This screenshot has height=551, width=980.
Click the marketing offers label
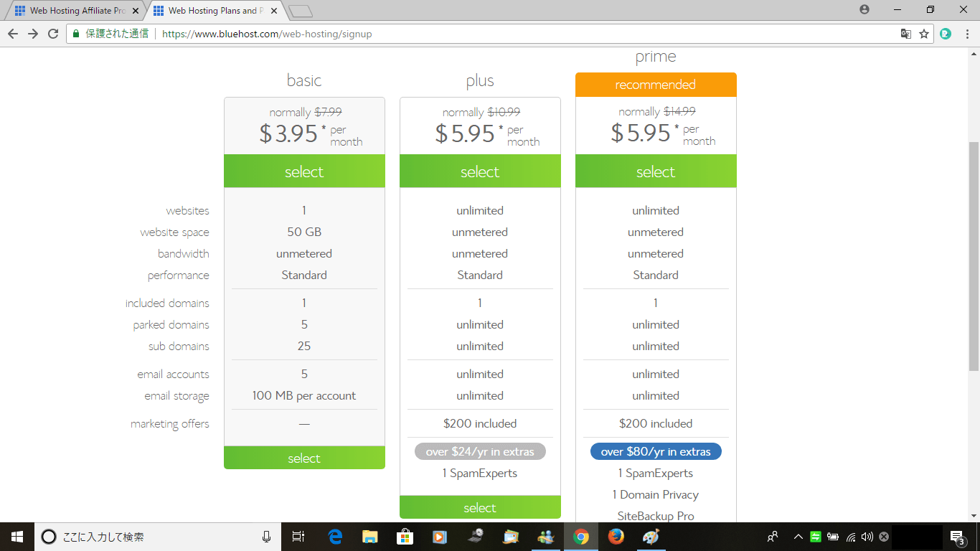click(x=170, y=423)
